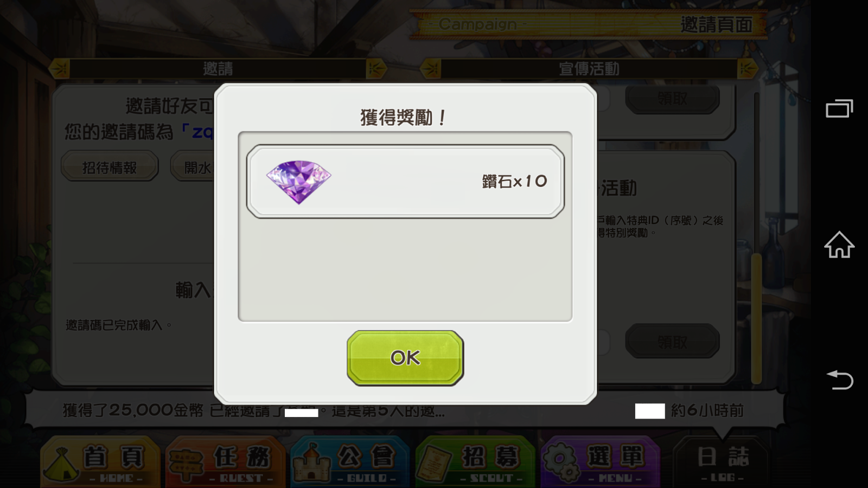Click the yellow scrollbar in right panel
The image size is (868, 488).
(756, 320)
